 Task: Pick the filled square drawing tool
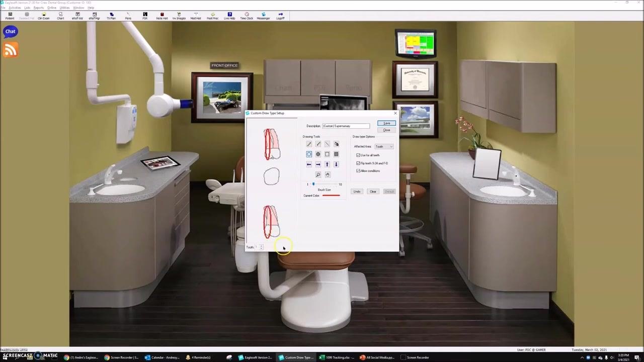click(x=337, y=154)
